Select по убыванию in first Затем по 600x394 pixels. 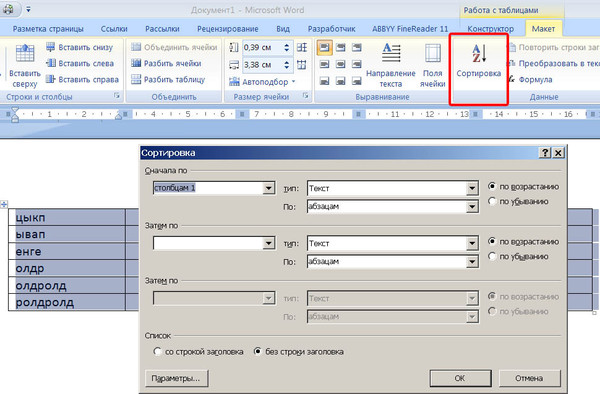pyautogui.click(x=518, y=256)
